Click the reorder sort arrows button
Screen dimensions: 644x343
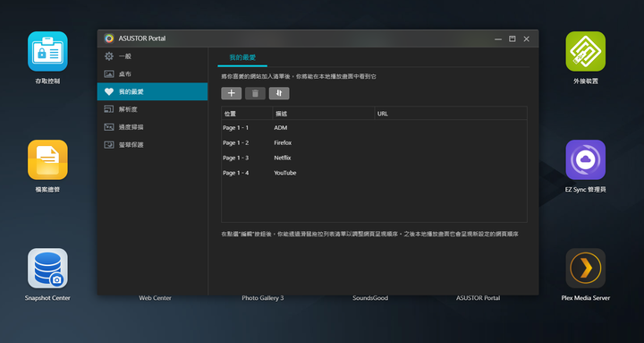[x=279, y=93]
